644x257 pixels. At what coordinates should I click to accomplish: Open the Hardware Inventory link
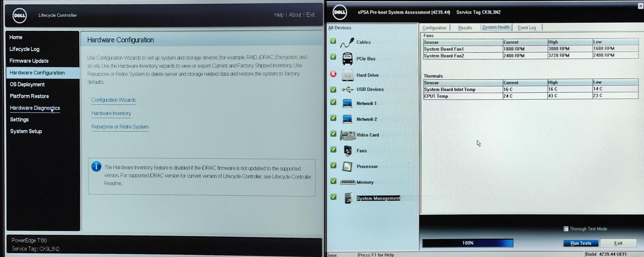click(111, 113)
